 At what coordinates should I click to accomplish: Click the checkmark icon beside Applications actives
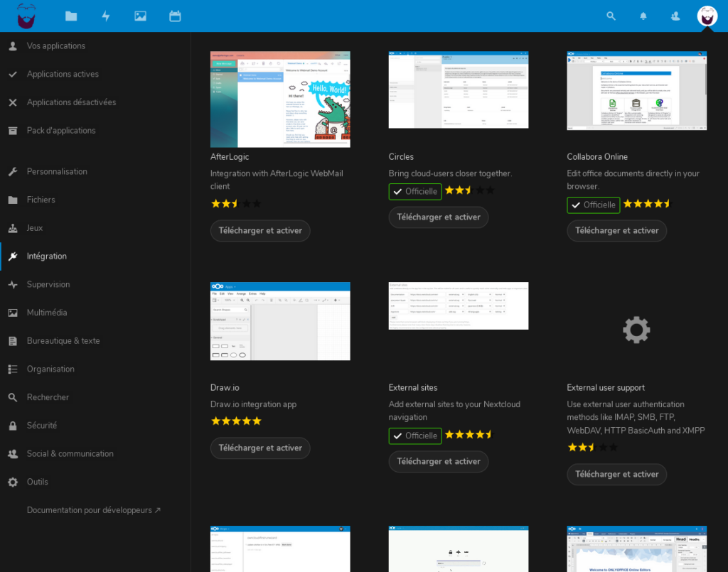point(13,74)
